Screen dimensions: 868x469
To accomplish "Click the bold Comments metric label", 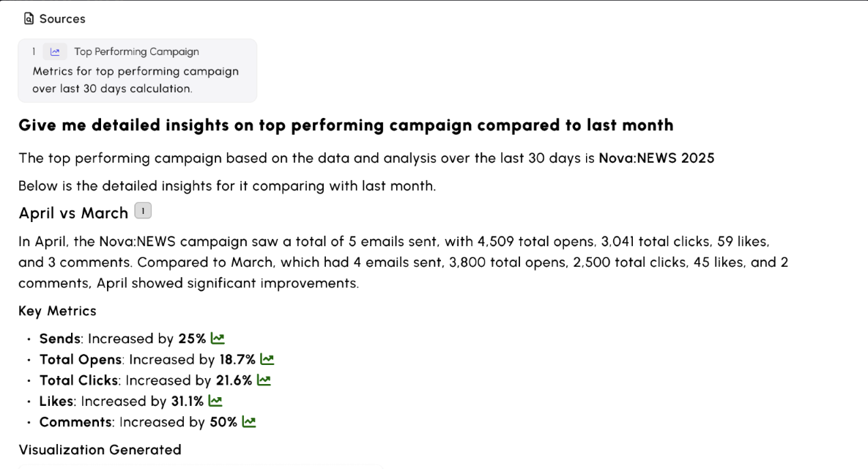I will pyautogui.click(x=75, y=422).
